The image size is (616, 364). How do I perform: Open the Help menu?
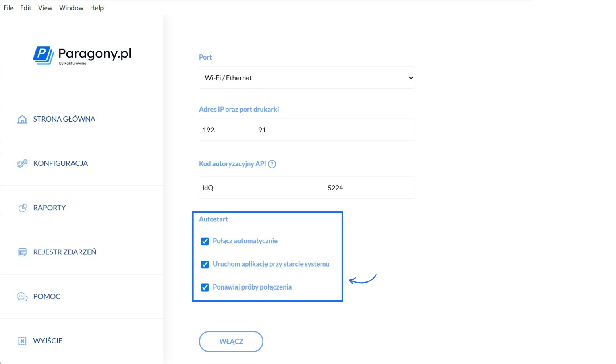[97, 8]
